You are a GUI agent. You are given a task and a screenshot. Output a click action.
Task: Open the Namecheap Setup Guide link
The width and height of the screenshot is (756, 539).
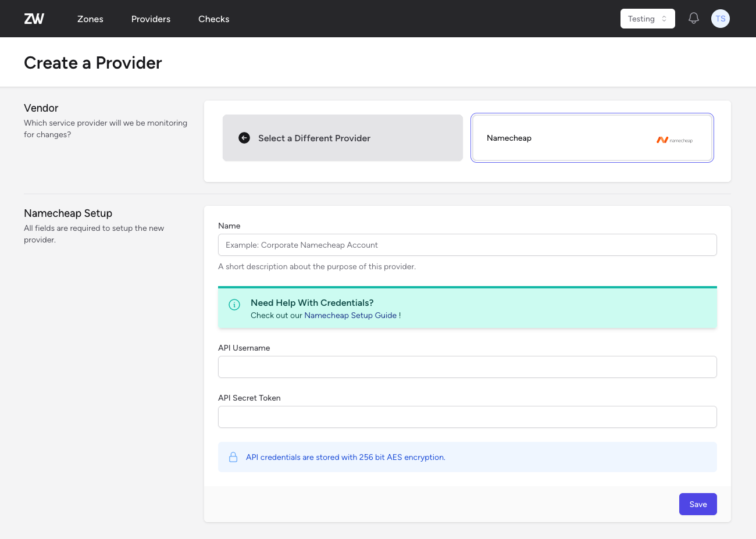(x=350, y=315)
